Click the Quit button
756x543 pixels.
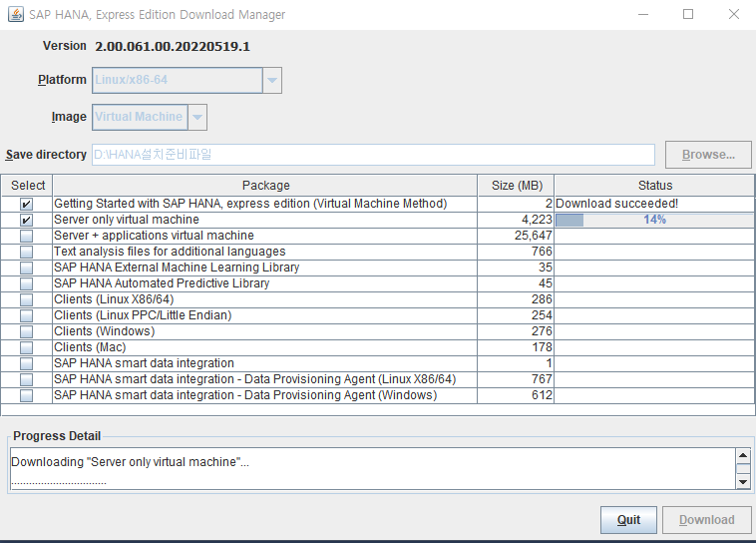[628, 520]
